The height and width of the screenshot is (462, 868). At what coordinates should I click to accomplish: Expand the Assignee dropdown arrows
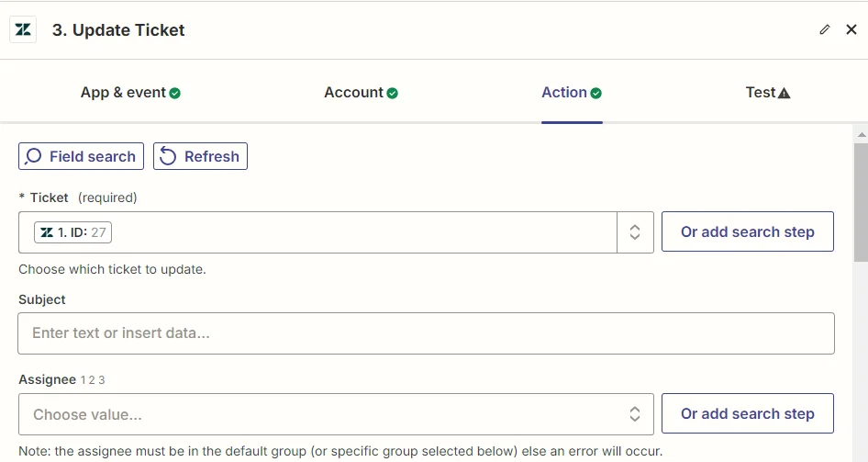pos(635,414)
